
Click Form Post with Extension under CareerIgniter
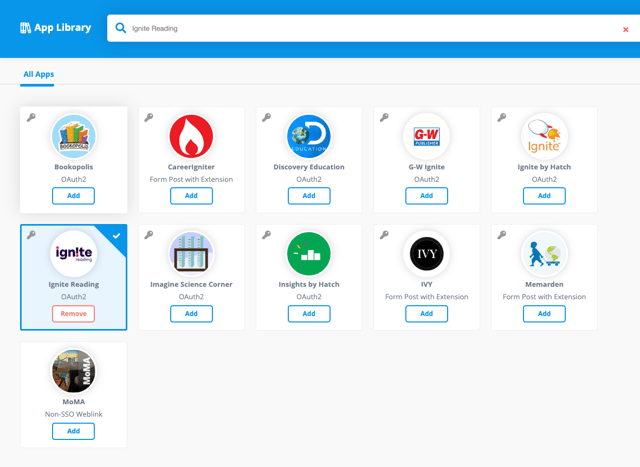[191, 179]
